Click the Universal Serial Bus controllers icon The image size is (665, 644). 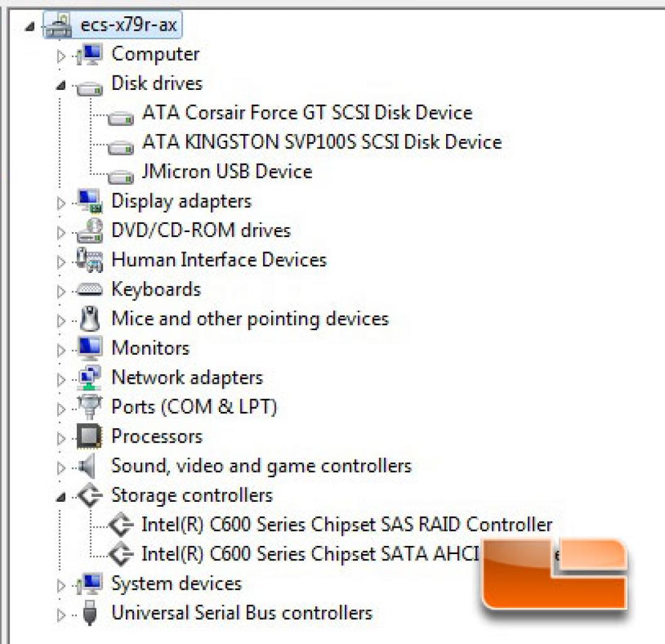click(x=89, y=613)
